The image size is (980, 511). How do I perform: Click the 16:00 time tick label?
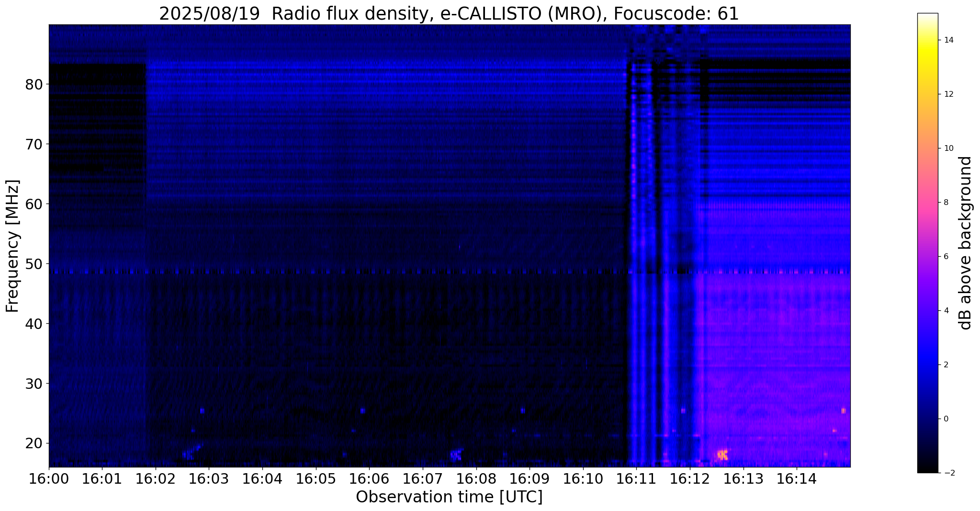[x=49, y=478]
